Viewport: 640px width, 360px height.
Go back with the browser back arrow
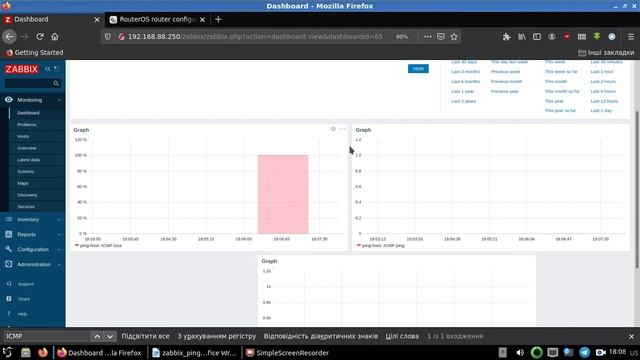click(9, 37)
